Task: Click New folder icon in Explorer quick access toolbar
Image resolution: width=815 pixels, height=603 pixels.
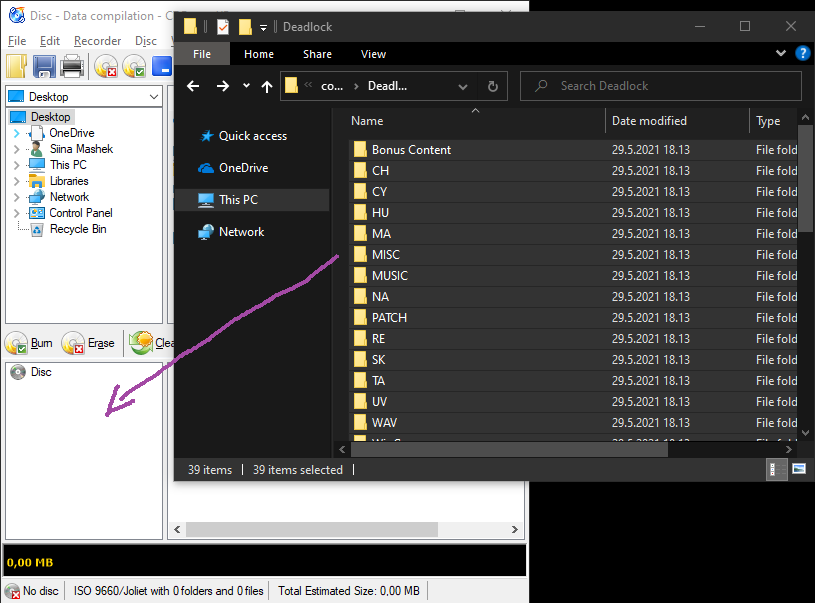Action: (x=245, y=27)
